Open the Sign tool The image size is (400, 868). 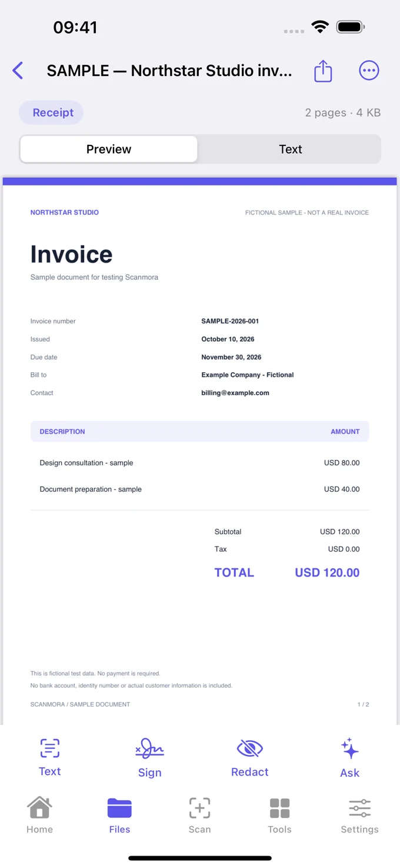[x=149, y=758]
